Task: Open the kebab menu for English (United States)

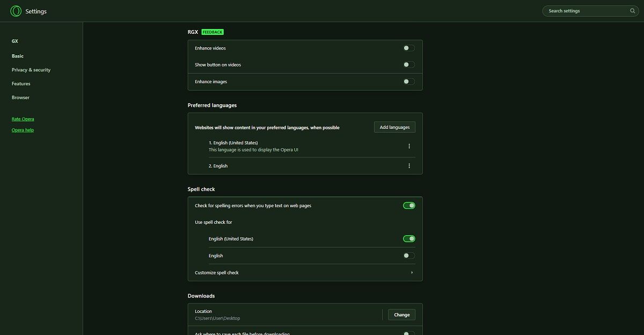Action: coord(409,145)
